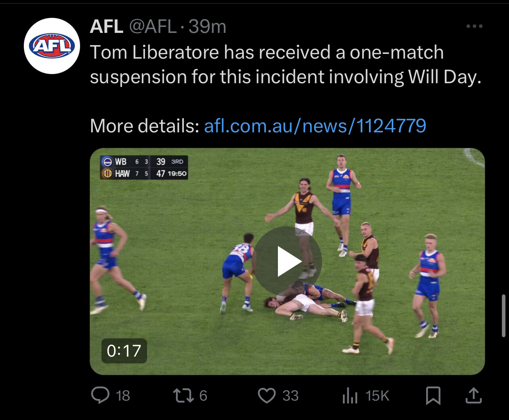Viewport: 509px width, 420px height.
Task: View analytics bar chart icon
Action: click(x=350, y=396)
